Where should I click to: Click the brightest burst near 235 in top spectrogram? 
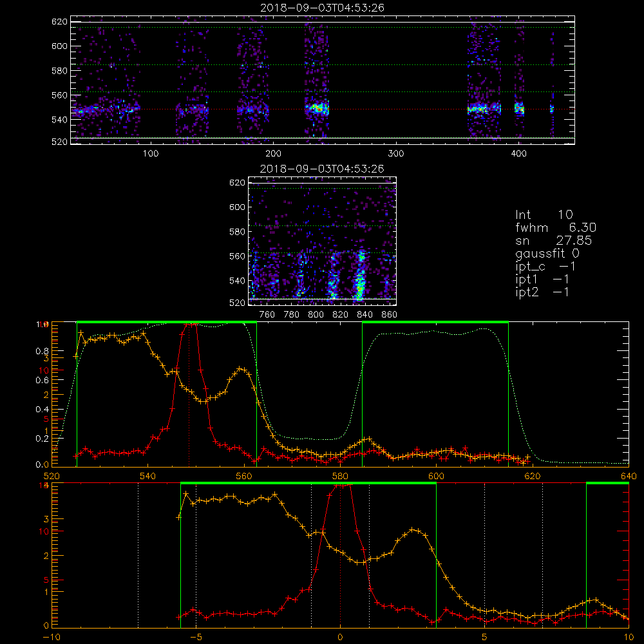[x=317, y=109]
